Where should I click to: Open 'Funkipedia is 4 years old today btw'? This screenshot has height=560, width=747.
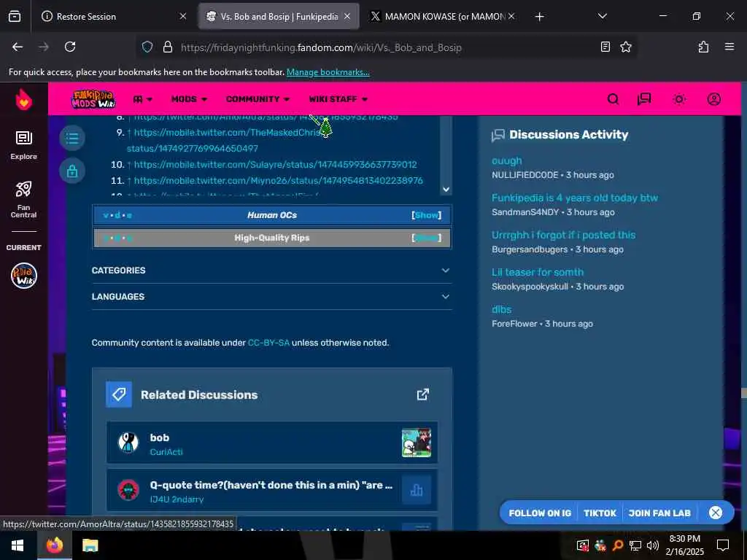(x=575, y=198)
